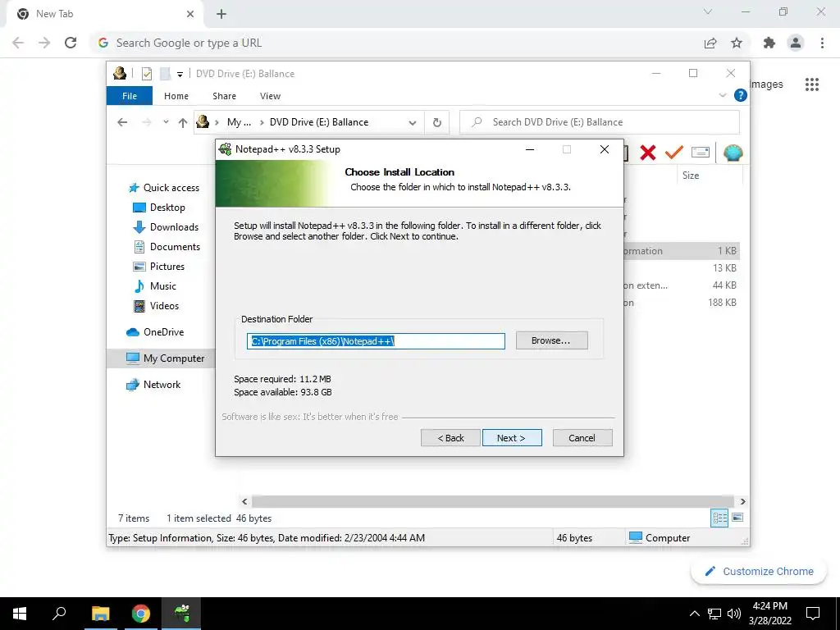Click the scroll right arrow of file list

(x=742, y=501)
